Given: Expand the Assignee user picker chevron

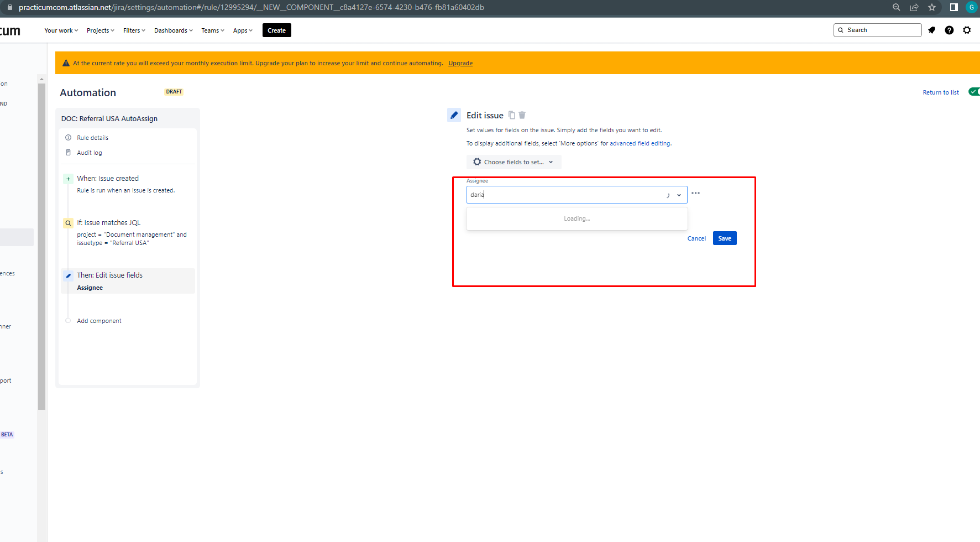Looking at the screenshot, I should pos(679,195).
